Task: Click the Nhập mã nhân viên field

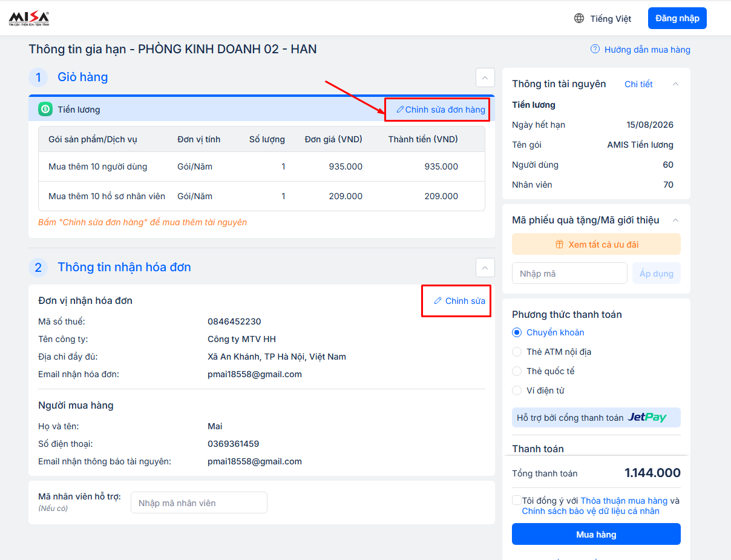Action: coord(198,503)
